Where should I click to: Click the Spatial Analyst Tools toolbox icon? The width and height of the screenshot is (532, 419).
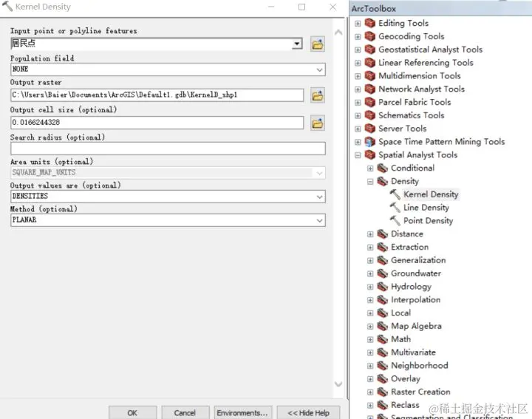370,154
